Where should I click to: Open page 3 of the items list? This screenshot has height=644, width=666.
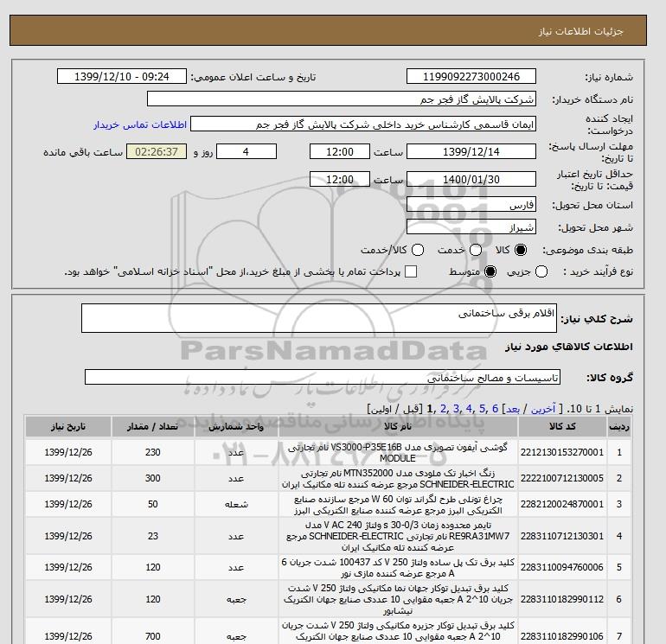456,409
